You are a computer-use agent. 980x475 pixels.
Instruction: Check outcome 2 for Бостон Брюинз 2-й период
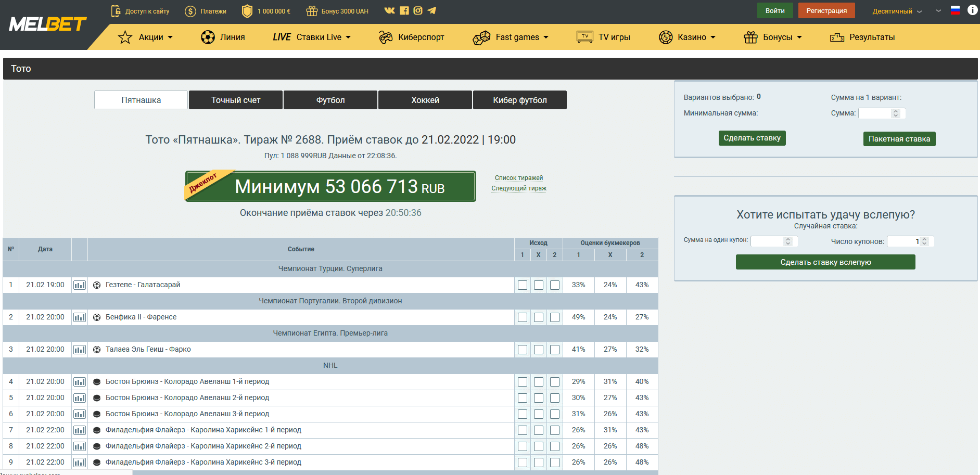pos(555,398)
